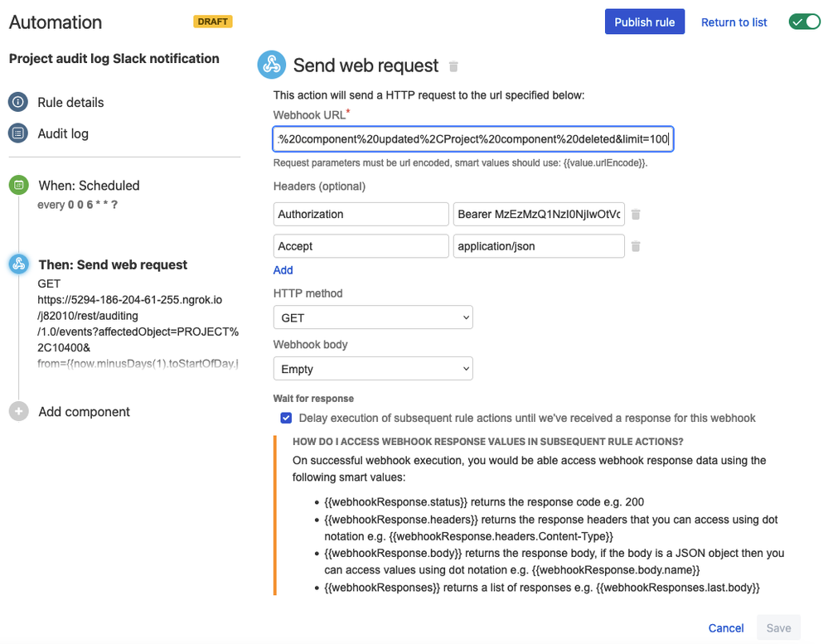This screenshot has height=644, width=828.
Task: Click the Add component plus icon
Action: coord(18,411)
